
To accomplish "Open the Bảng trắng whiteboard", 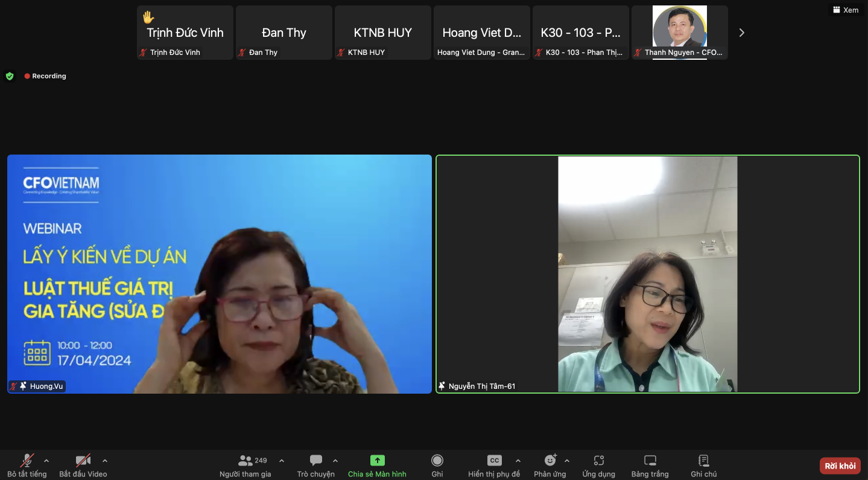I will [x=650, y=461].
